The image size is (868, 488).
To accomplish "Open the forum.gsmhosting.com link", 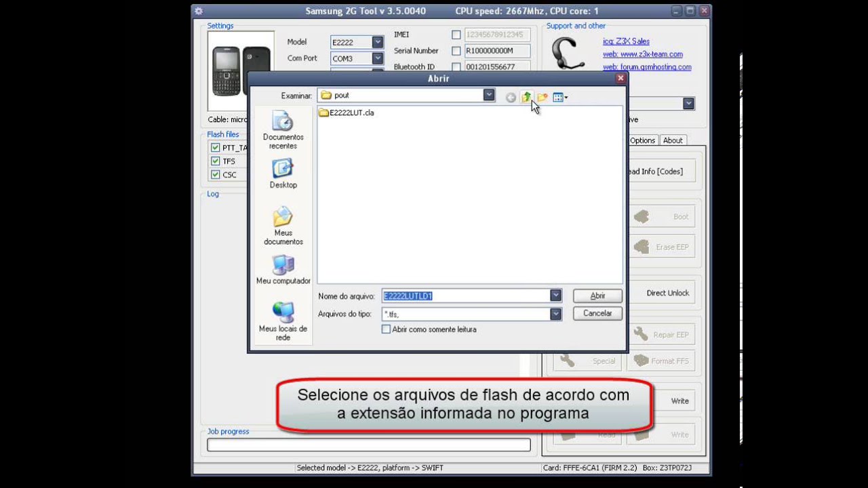I will tap(647, 67).
